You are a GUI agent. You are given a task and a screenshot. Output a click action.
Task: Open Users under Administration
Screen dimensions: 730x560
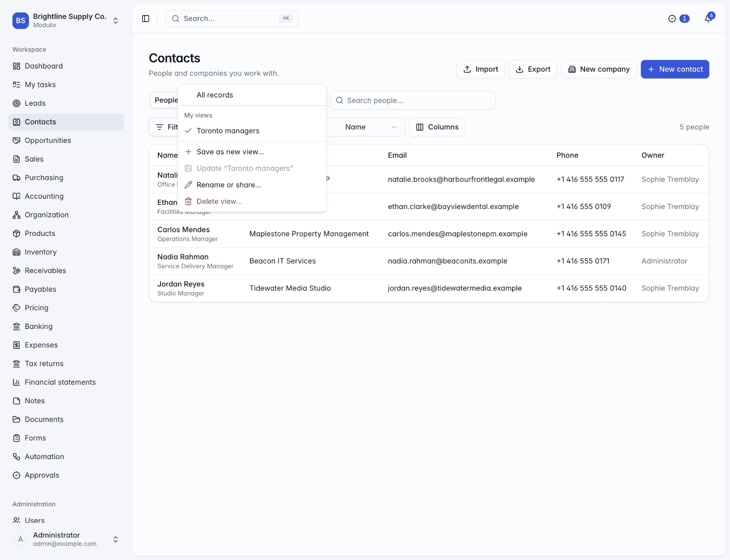(x=66, y=520)
